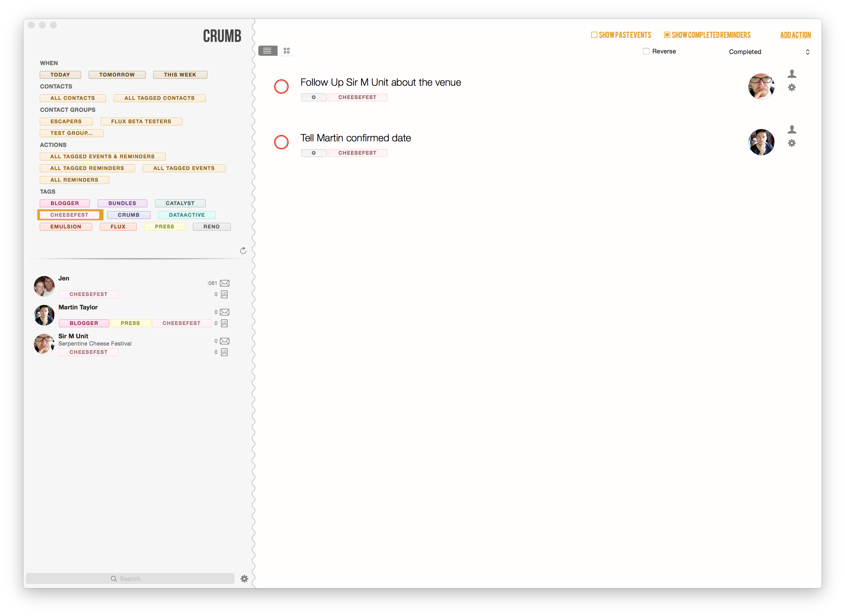Switch to list view layout
This screenshot has height=616, width=845.
point(267,51)
